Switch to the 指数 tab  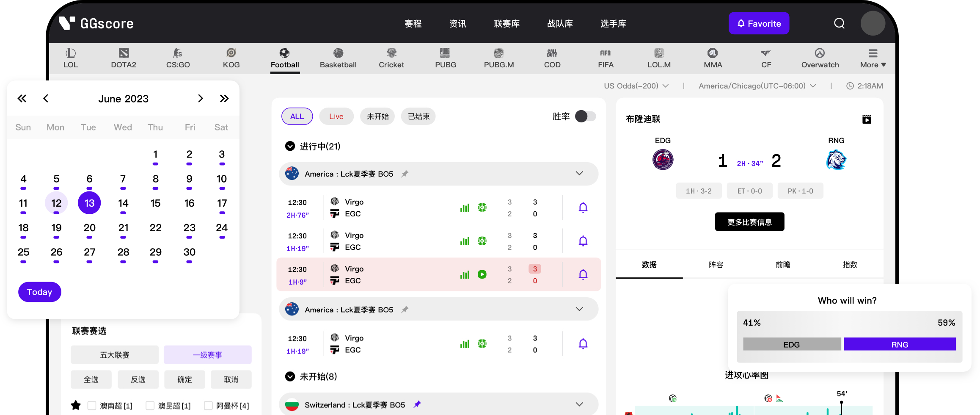[x=850, y=265]
